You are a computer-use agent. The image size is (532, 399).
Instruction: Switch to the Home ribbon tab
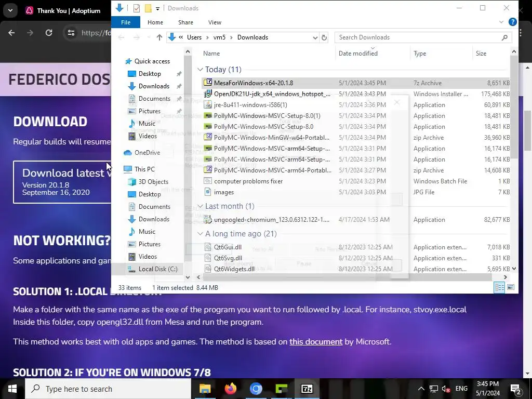pyautogui.click(x=155, y=22)
